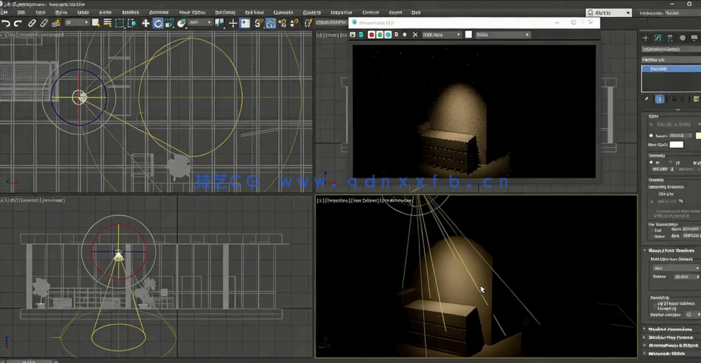701x363 pixels.
Task: Click the Pin Stack icon below modifier stack
Action: (646, 99)
